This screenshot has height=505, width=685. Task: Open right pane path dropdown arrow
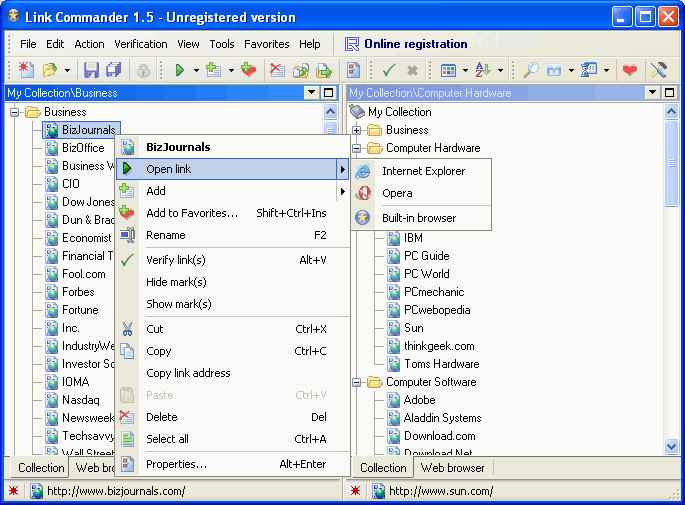(653, 93)
